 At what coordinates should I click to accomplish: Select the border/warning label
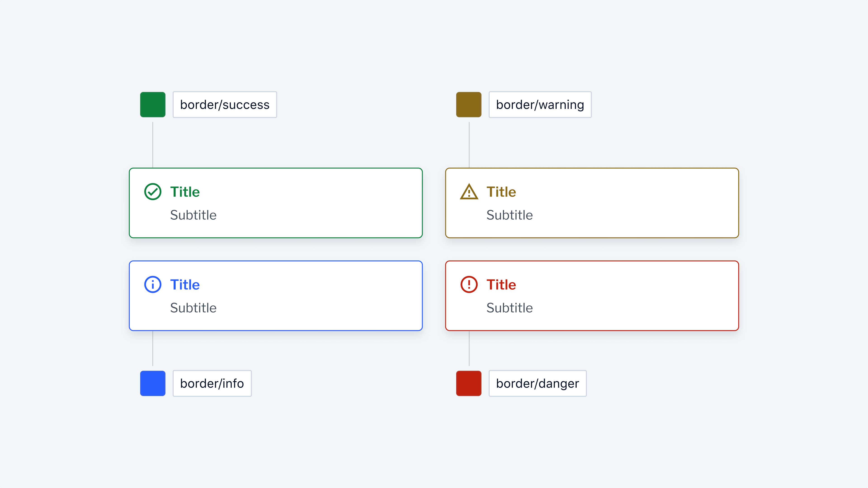click(540, 105)
